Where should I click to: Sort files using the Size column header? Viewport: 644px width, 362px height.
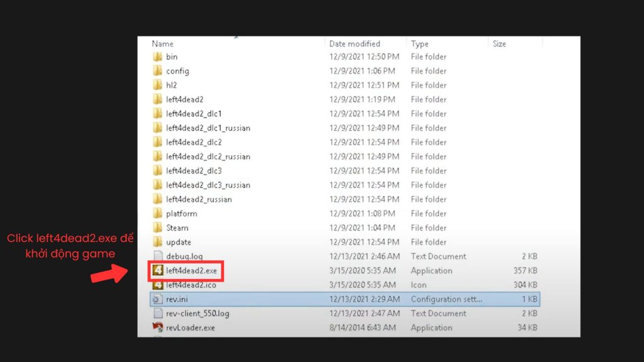[499, 44]
